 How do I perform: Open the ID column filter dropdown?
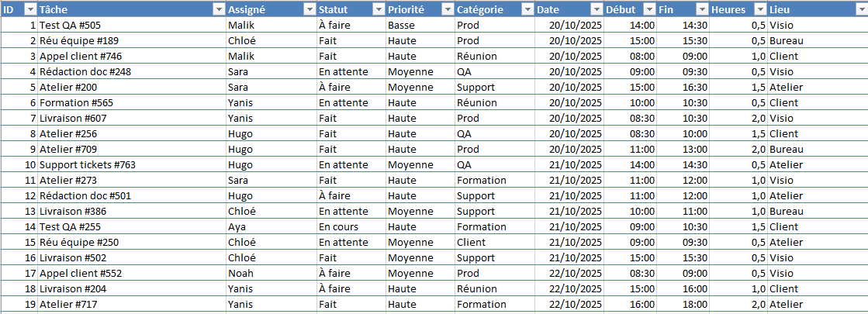[30, 9]
